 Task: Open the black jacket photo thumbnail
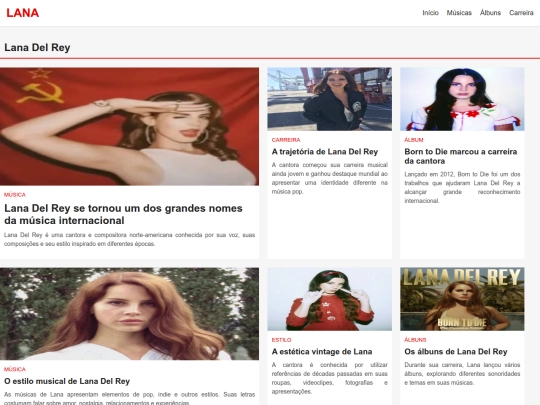pyautogui.click(x=330, y=99)
